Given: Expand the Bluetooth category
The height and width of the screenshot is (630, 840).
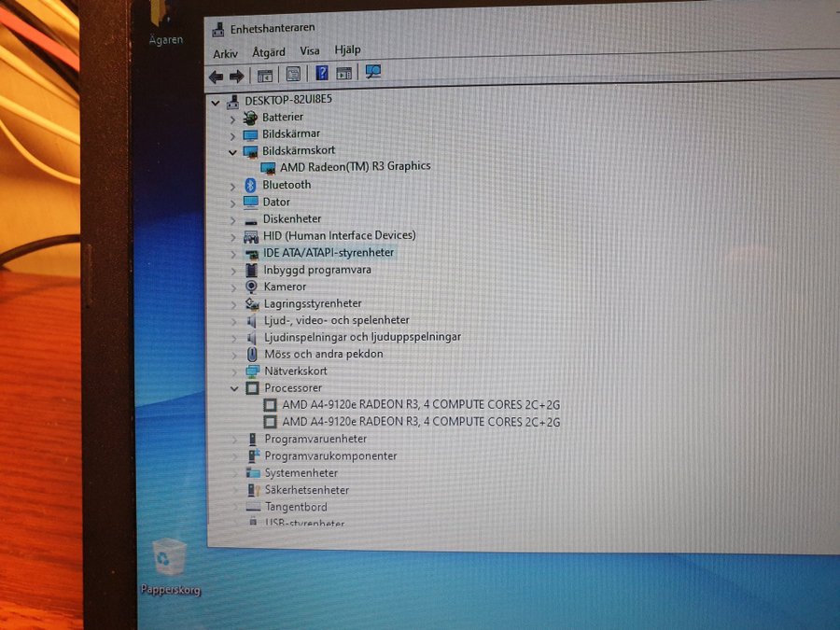Looking at the screenshot, I should [232, 185].
